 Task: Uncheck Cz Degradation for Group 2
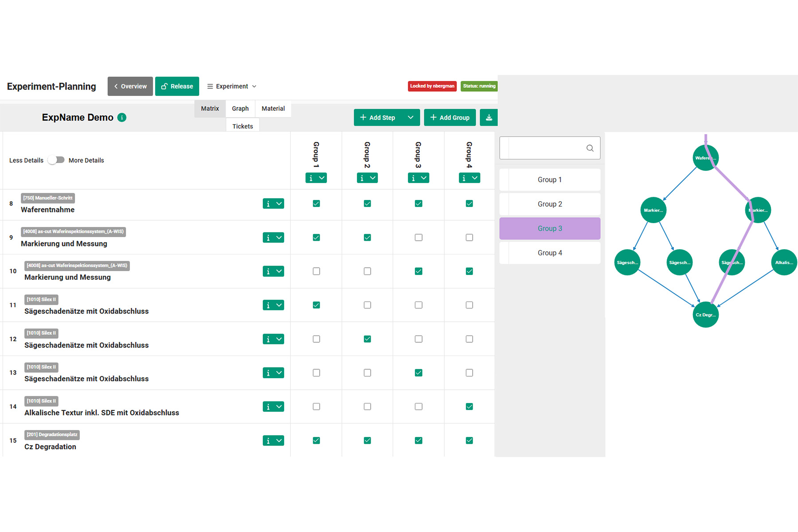click(368, 441)
